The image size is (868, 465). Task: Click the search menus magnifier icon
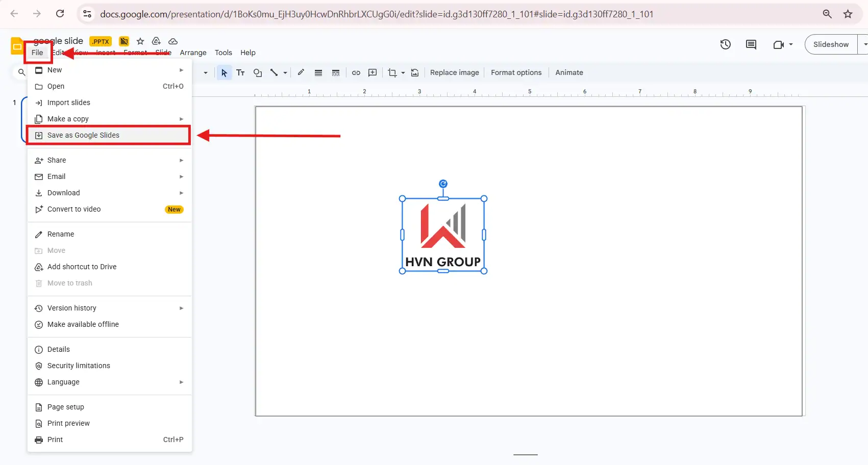click(x=21, y=72)
